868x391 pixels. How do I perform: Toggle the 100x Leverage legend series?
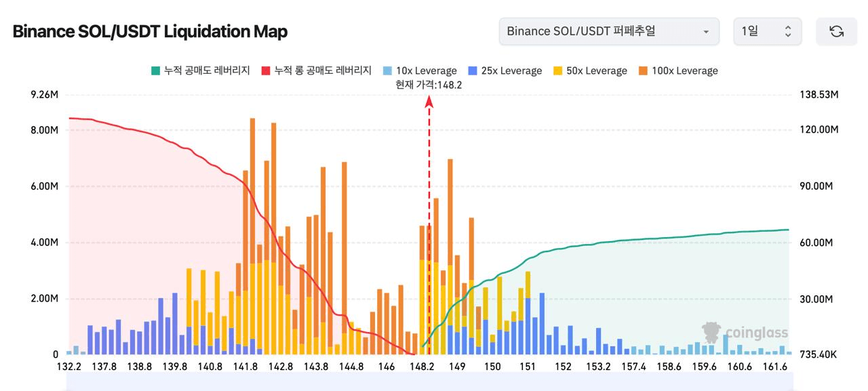pyautogui.click(x=677, y=70)
